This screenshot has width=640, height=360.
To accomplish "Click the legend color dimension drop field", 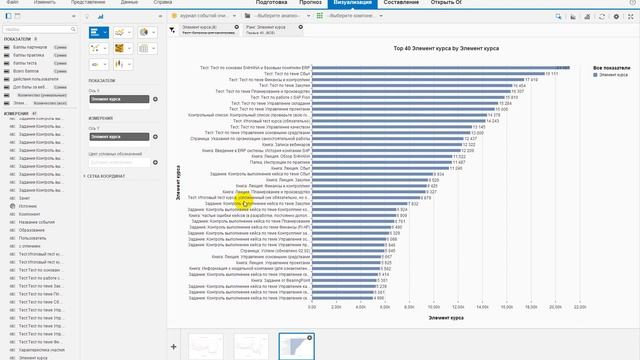I will pyautogui.click(x=119, y=162).
